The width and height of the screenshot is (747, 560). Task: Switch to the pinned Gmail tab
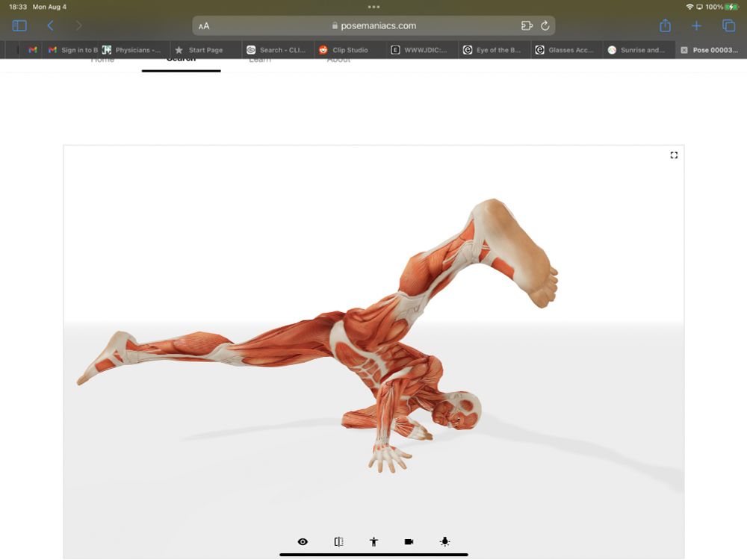click(x=32, y=49)
